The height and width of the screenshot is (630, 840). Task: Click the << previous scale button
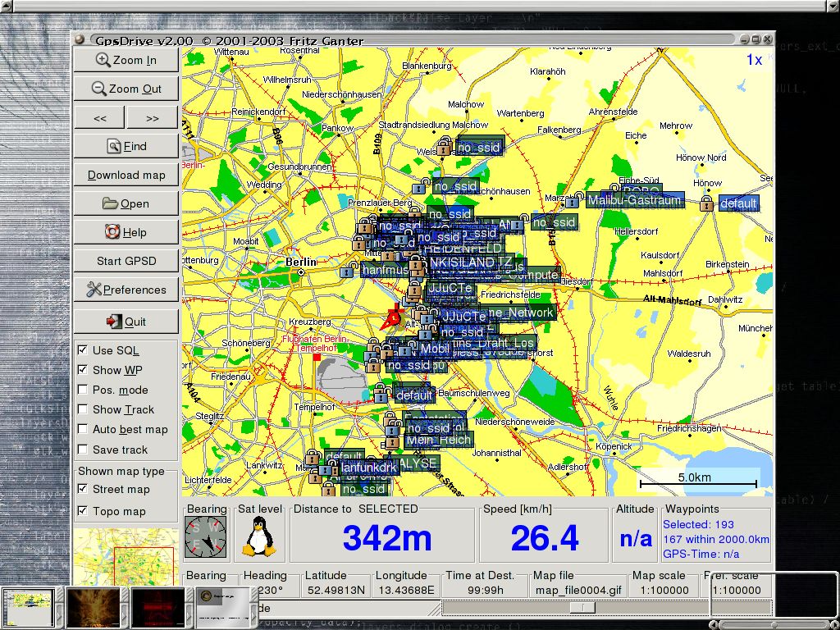coord(99,118)
